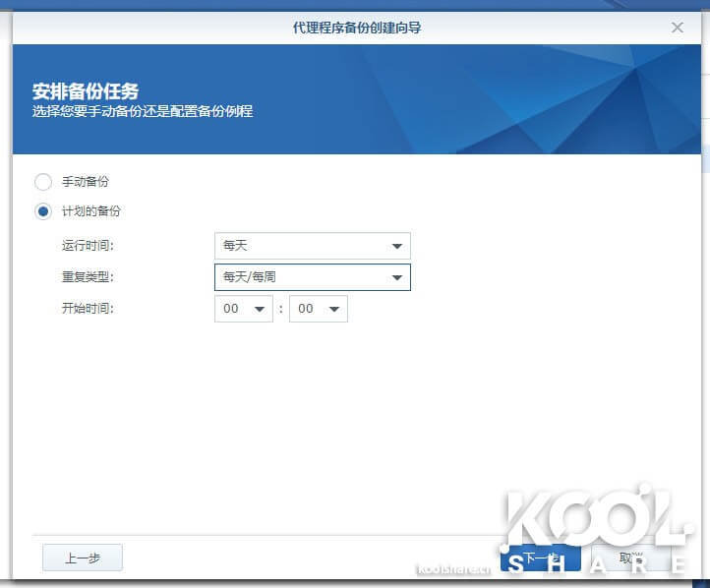Open the start minute dropdown
Viewport: 710px width, 588px height.
[x=319, y=309]
